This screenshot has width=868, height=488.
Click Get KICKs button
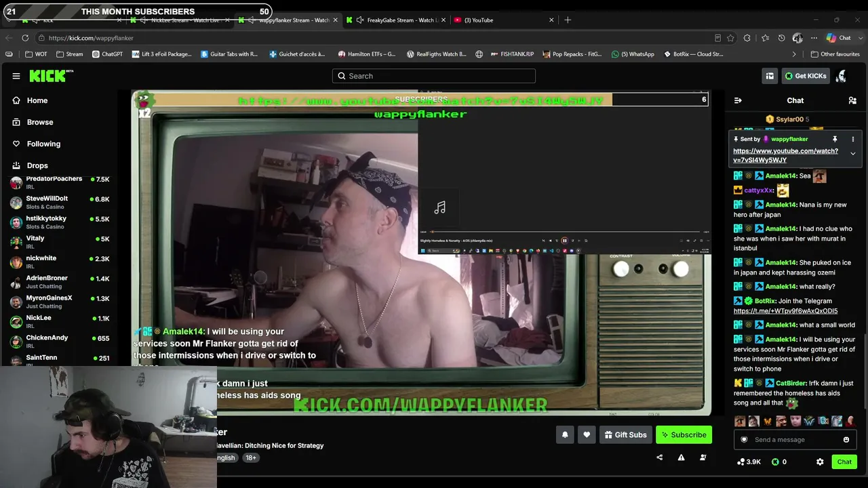click(x=806, y=76)
